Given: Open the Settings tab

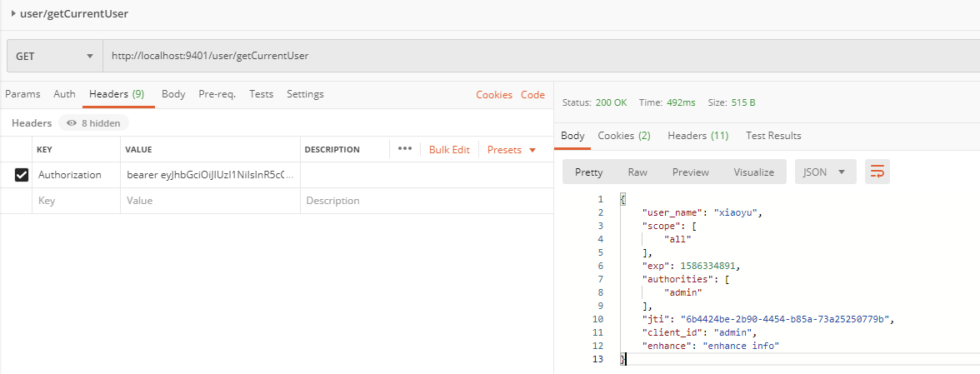Looking at the screenshot, I should click(305, 94).
